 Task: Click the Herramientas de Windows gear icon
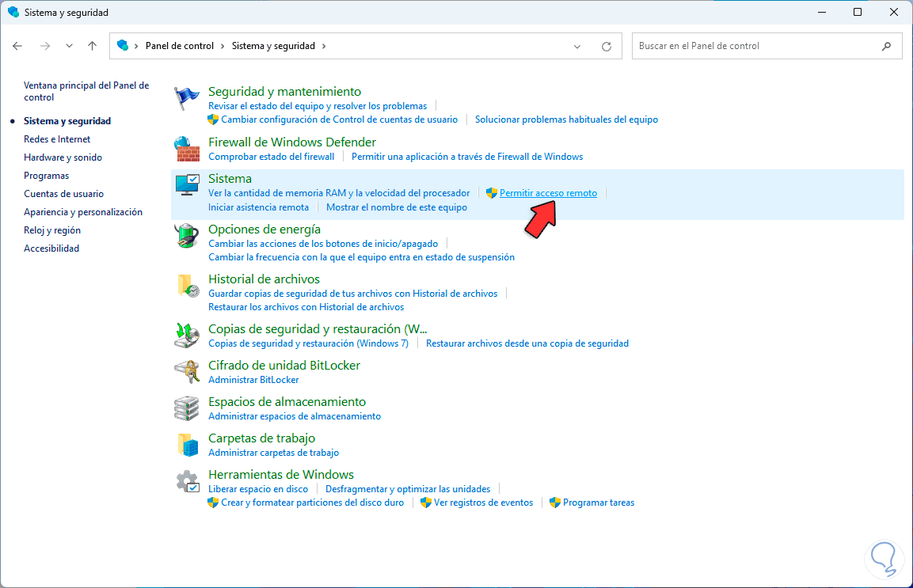[187, 481]
